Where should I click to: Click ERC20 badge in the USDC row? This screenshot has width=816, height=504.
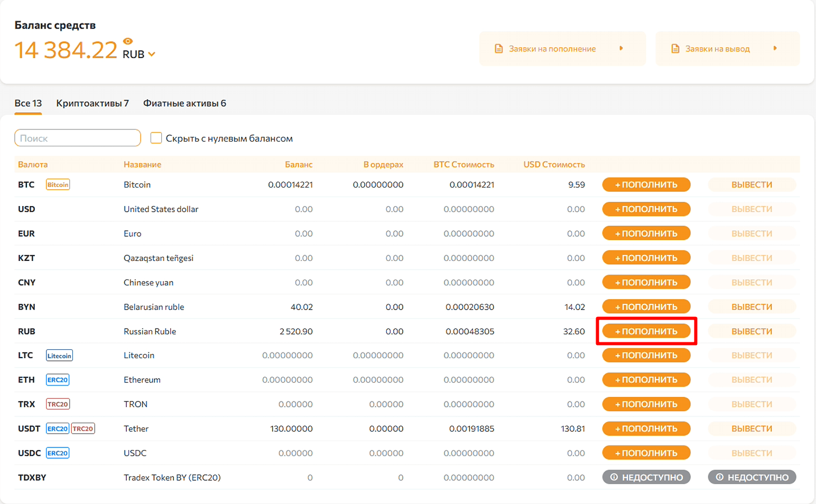tap(58, 453)
